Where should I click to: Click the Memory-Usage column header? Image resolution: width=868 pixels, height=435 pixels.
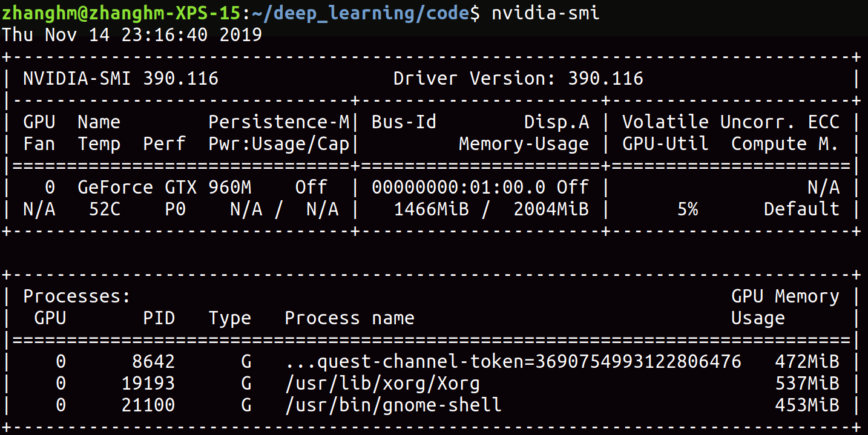click(524, 144)
